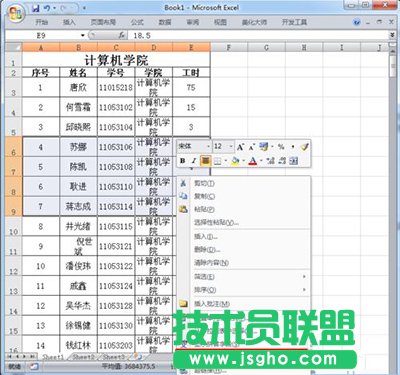Click the Accounting Number Format icon
Screen dimensions: 400x375
[x=264, y=147]
